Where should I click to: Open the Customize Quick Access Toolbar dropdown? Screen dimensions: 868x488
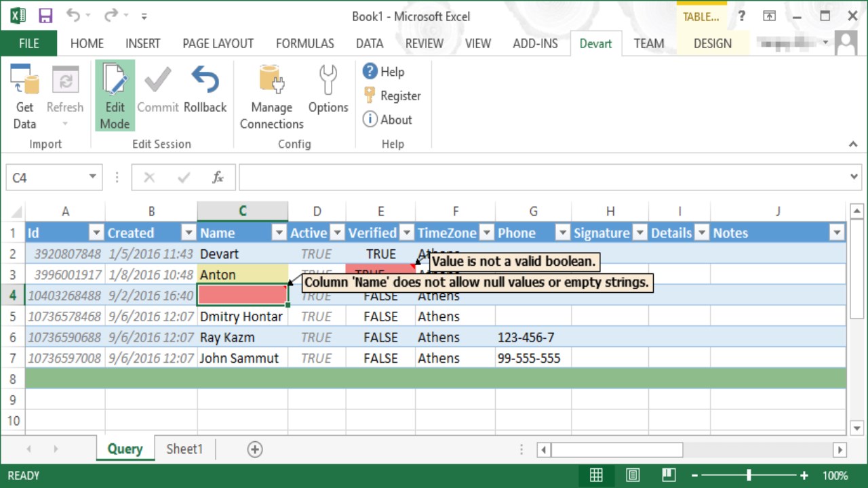pyautogui.click(x=144, y=16)
